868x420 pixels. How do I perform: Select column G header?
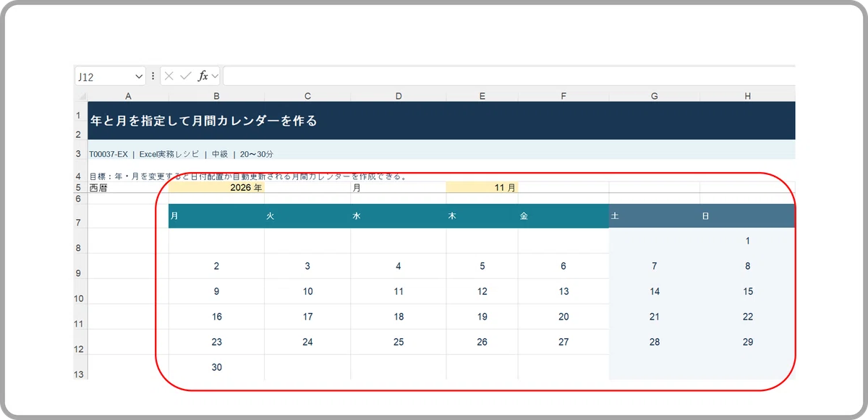(x=655, y=95)
